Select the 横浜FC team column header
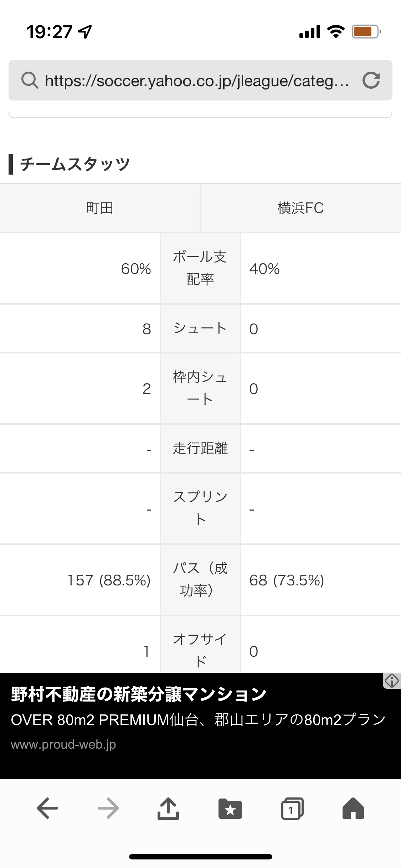This screenshot has width=401, height=868. pos(300,208)
